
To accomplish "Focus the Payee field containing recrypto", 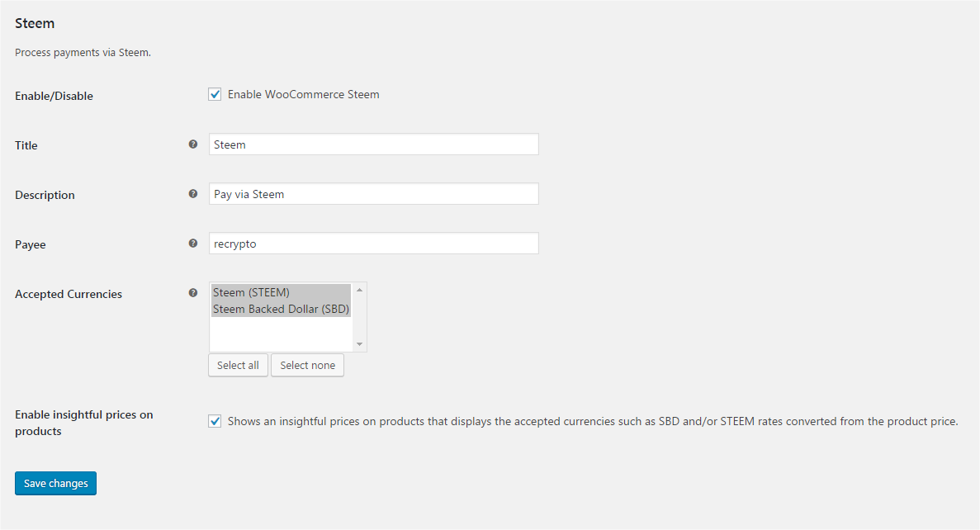I will (x=373, y=244).
